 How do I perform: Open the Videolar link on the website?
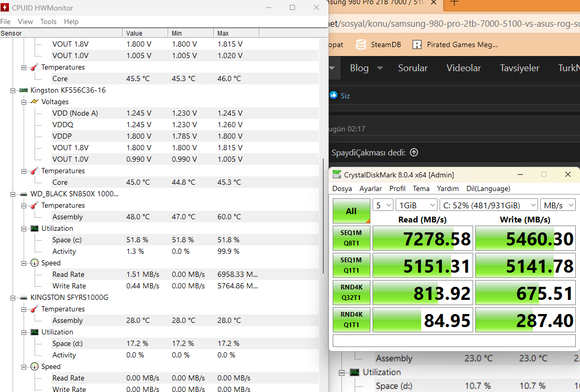(x=464, y=68)
